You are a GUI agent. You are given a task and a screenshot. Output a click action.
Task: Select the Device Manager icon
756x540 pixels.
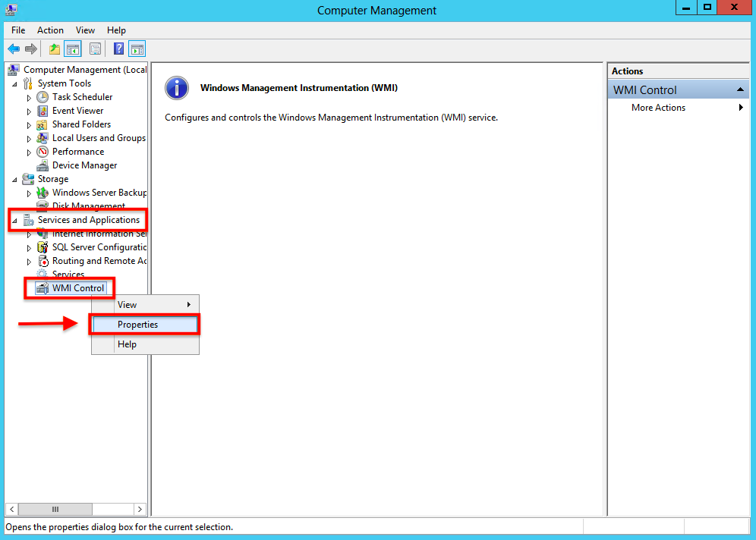click(43, 165)
